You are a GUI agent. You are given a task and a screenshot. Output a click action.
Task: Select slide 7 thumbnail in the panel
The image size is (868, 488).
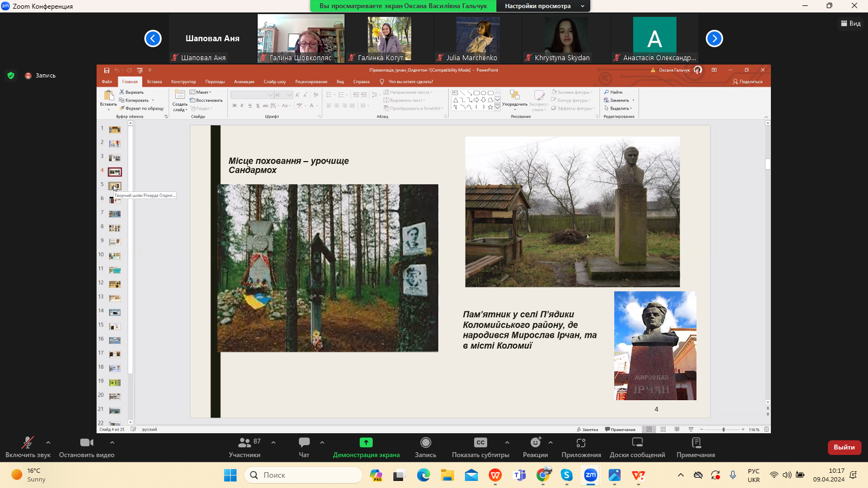pos(114,214)
